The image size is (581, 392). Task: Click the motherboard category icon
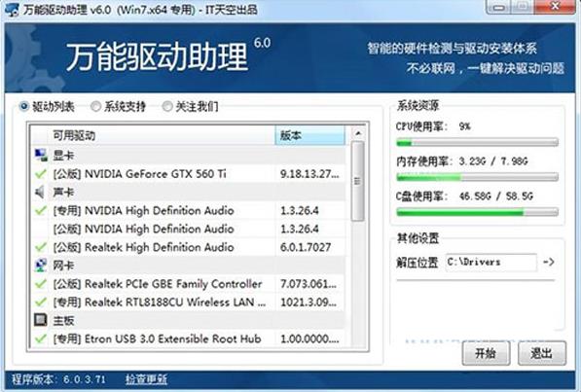[41, 320]
